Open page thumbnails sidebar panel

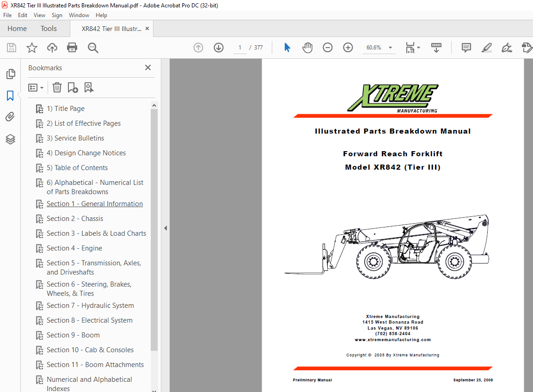point(11,74)
